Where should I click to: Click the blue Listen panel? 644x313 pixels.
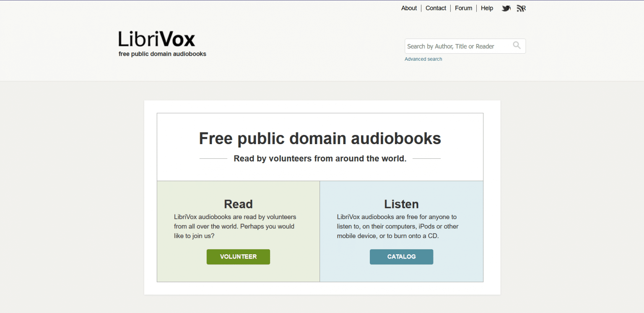[x=401, y=231]
